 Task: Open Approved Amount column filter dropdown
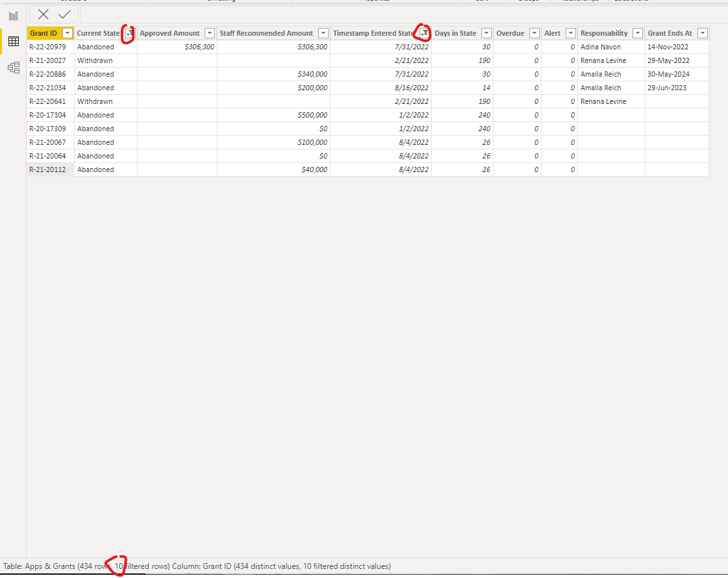(x=210, y=33)
